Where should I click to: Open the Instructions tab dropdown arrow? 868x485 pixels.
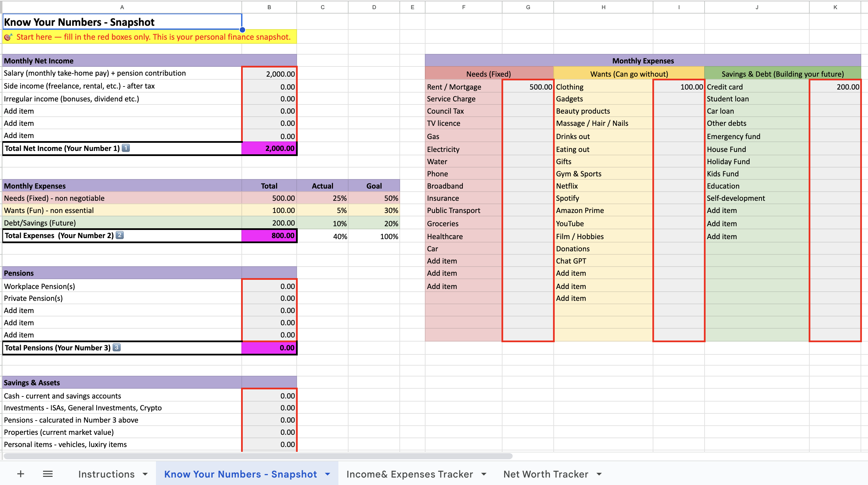tap(145, 474)
